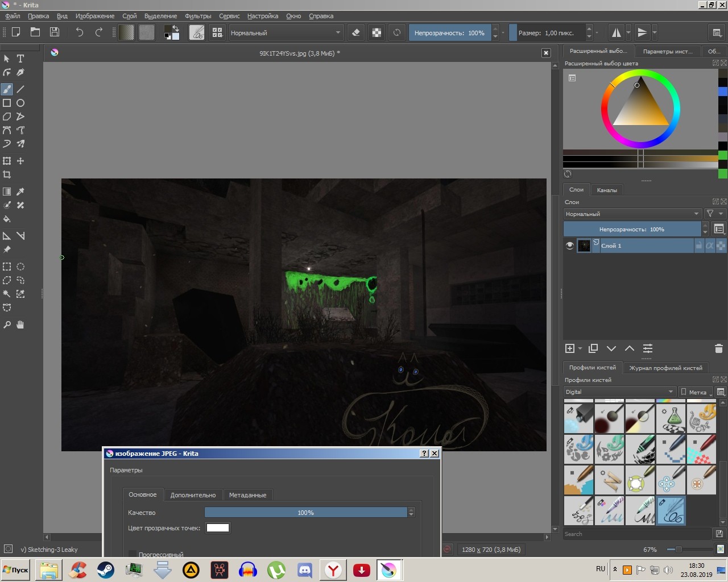The height and width of the screenshot is (582, 728).
Task: Expand the horizontal mirror options arrow
Action: (x=628, y=32)
